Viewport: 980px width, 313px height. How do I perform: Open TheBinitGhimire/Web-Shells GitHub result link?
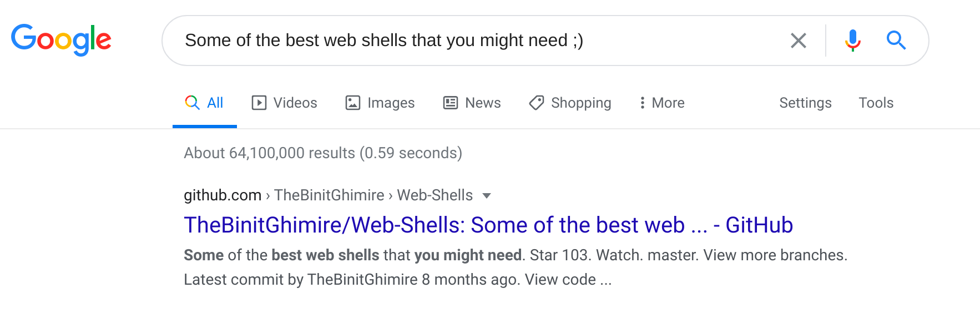[488, 225]
